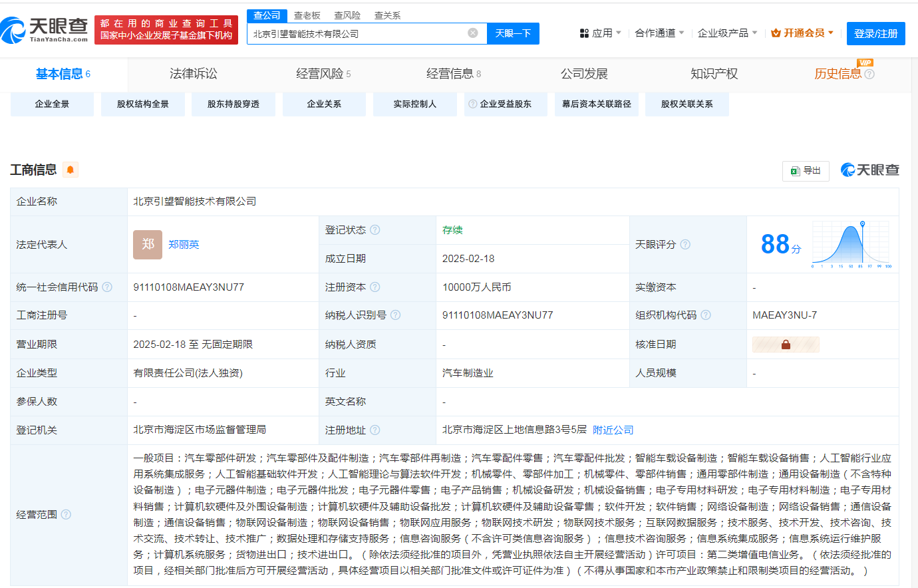Click the 实际控制人 button
Screen dimensions: 918x588
[x=415, y=104]
